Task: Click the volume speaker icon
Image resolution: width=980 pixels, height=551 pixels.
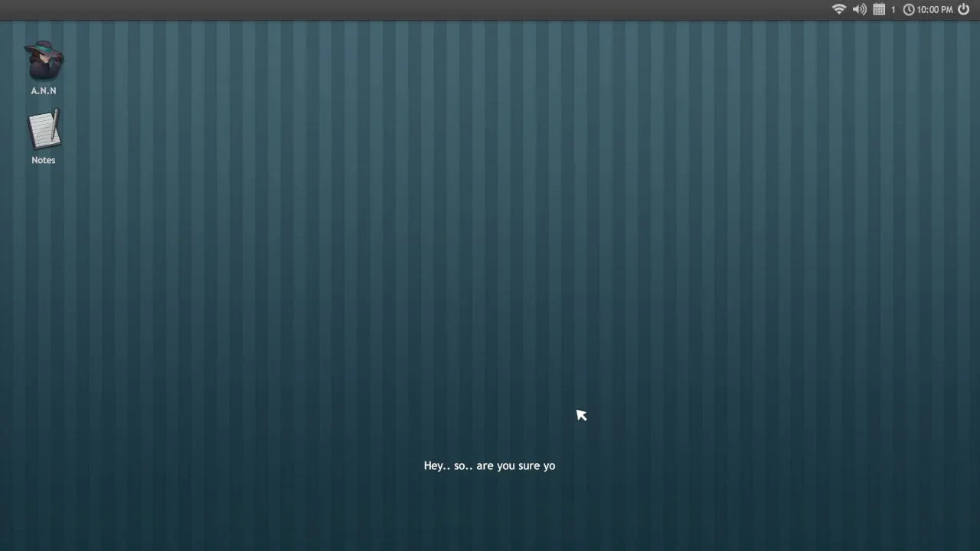Action: click(x=860, y=9)
